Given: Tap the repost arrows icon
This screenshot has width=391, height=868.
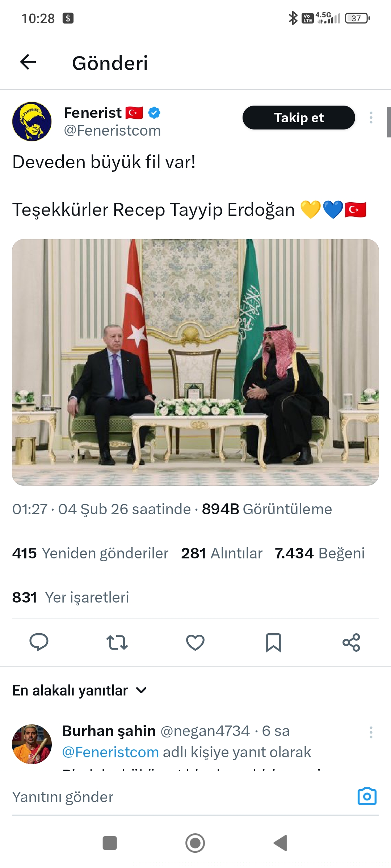Looking at the screenshot, I should point(117,642).
